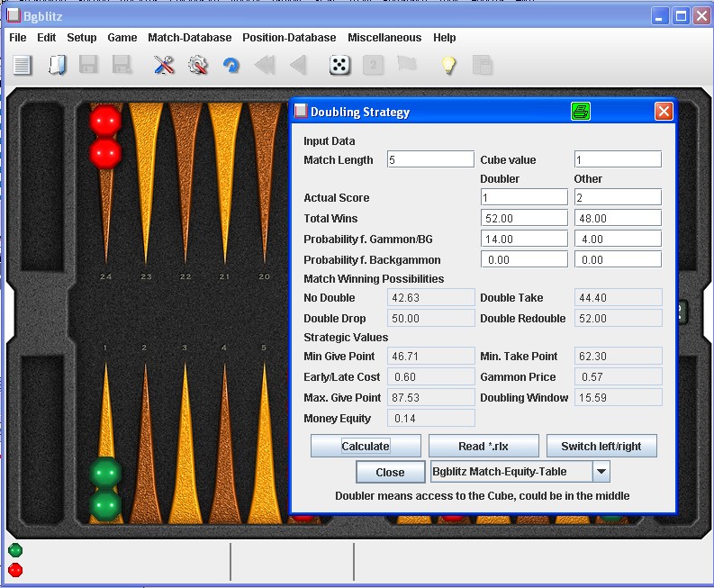Open the Bgblitz Match-Equity-Table combo box

[x=520, y=472]
